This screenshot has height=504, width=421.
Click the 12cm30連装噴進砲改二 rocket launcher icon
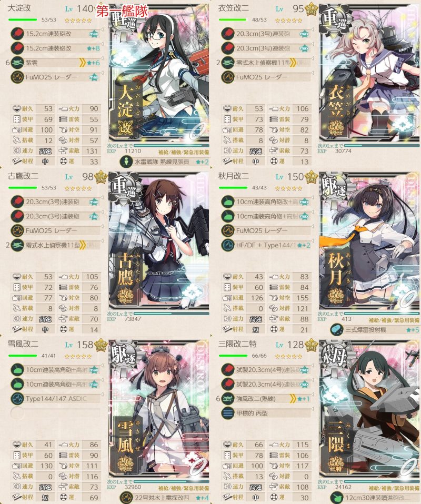[337, 498]
